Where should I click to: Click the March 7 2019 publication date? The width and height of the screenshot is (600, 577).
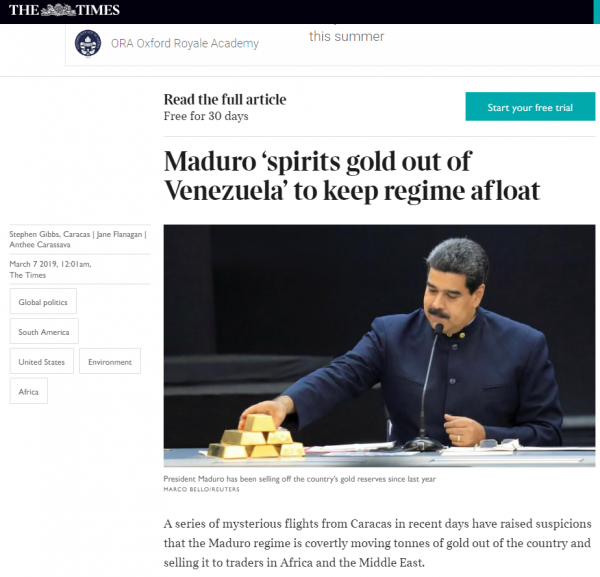click(x=33, y=264)
